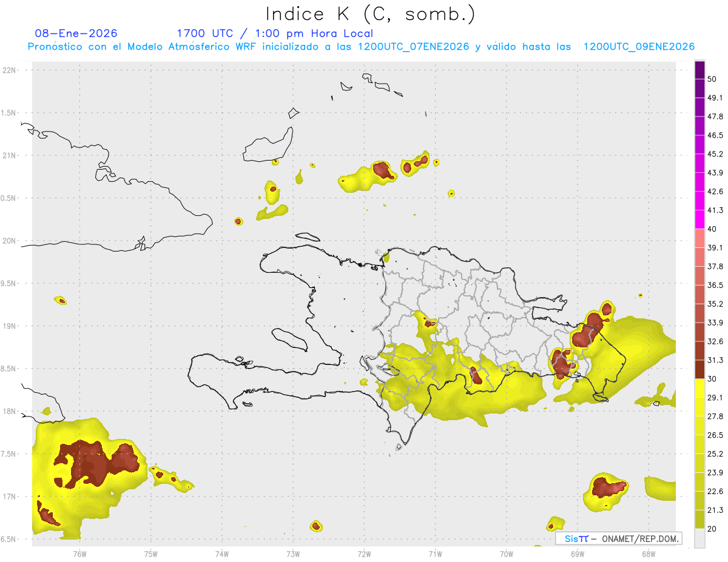The width and height of the screenshot is (728, 562).
Task: Click the longitude axis label "71W"
Action: coord(435,554)
